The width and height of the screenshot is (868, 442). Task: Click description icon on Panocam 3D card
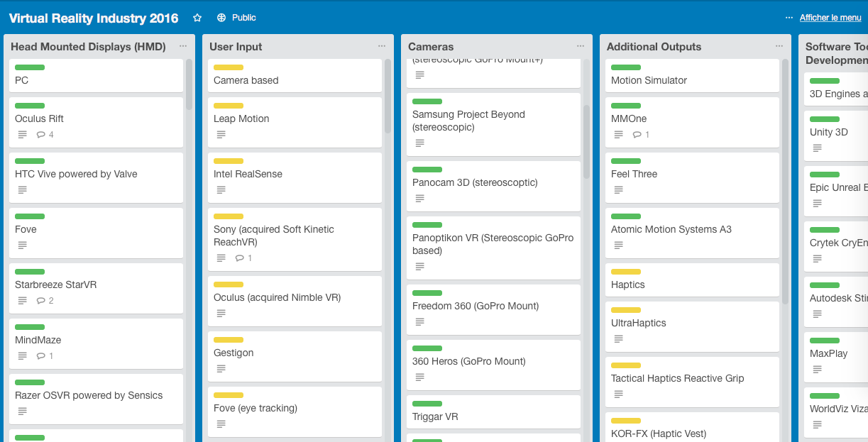coord(419,199)
